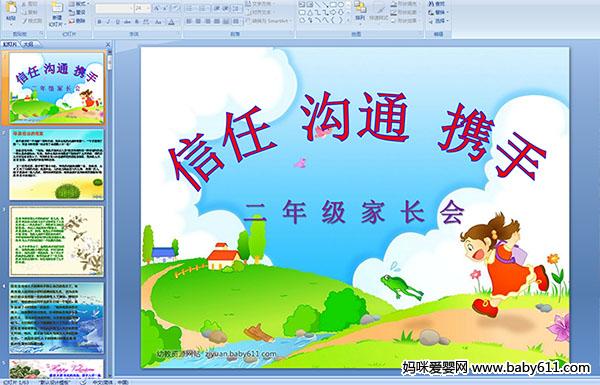Center-align the text with the alignment icon
600x385 pixels.
198,22
